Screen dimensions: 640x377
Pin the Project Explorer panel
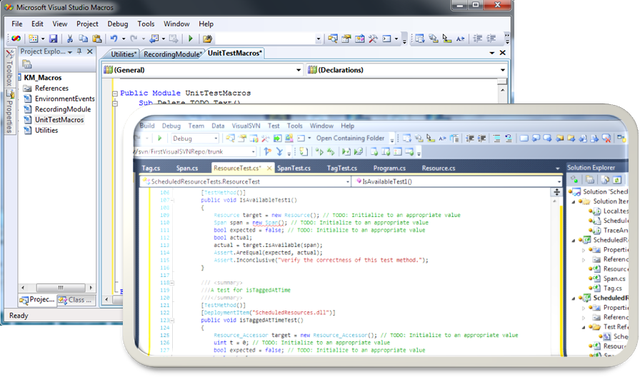point(80,51)
